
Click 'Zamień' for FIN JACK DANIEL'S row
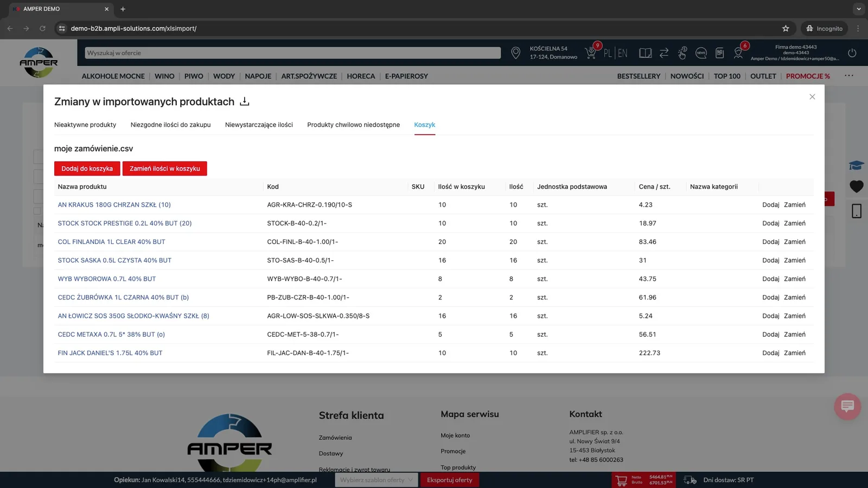coord(795,353)
